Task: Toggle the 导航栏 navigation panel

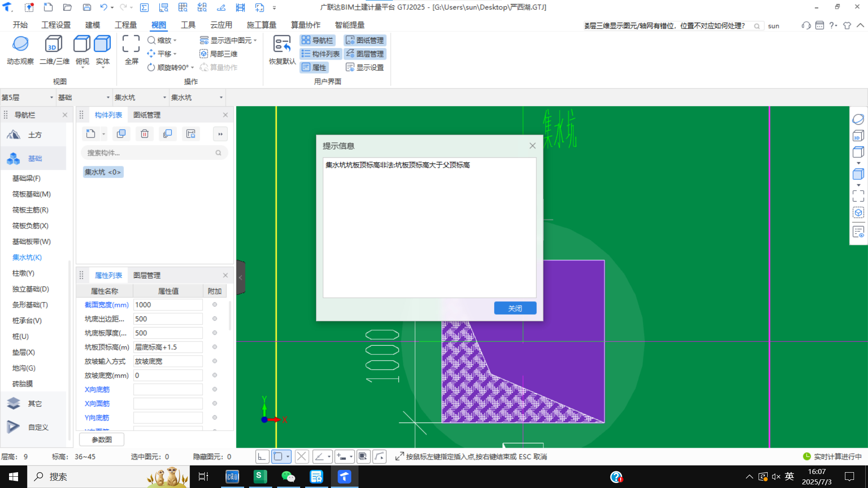Action: [317, 40]
